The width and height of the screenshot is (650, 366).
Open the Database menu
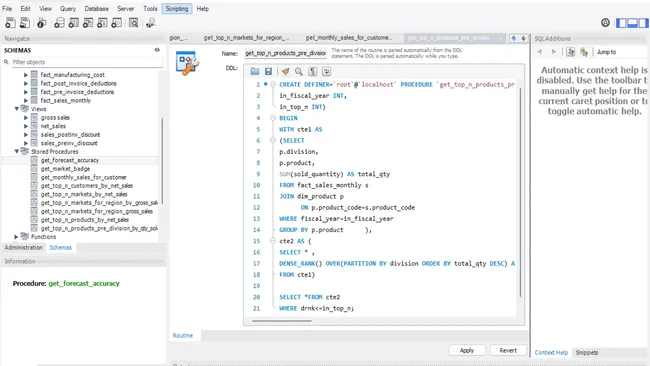[x=97, y=8]
